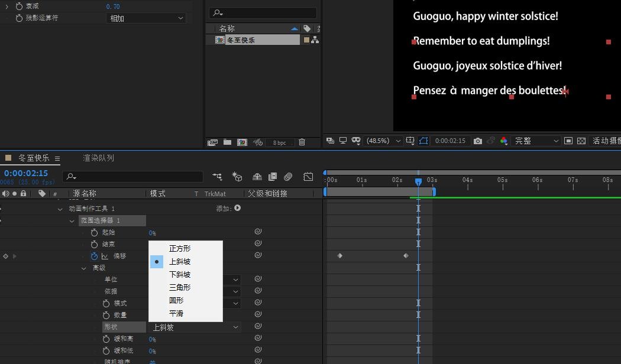Viewport: 621px width, 364px height.
Task: Toggle stopwatch for 缓和低 property
Action: (x=106, y=351)
